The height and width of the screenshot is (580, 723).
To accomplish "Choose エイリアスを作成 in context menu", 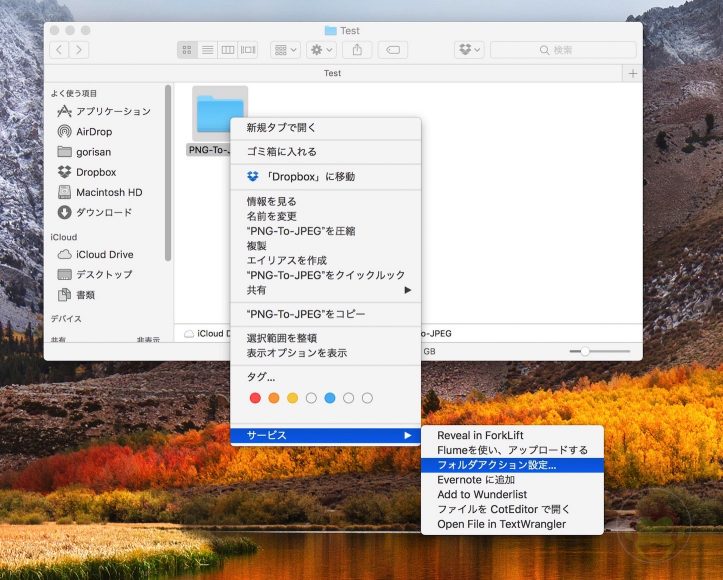I will point(326,260).
